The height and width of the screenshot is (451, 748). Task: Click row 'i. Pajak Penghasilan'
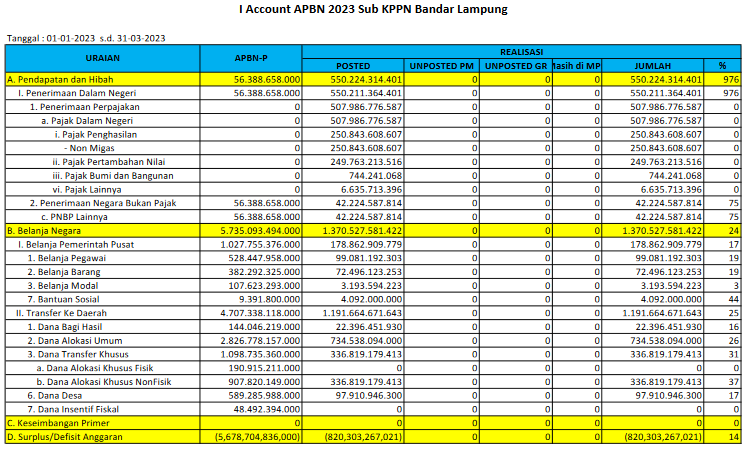(373, 134)
